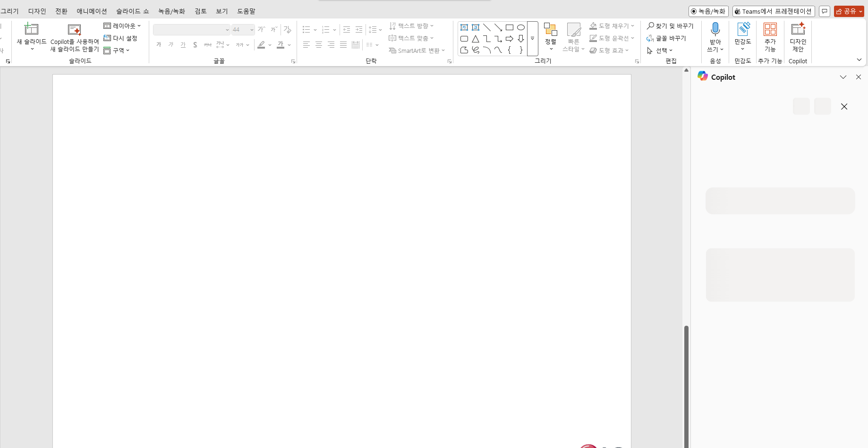
Task: Center align text
Action: (319, 45)
